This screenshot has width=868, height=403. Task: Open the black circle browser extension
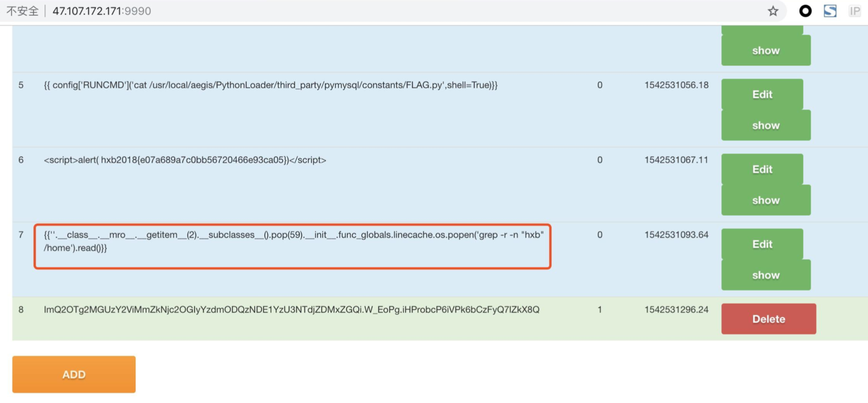[805, 11]
